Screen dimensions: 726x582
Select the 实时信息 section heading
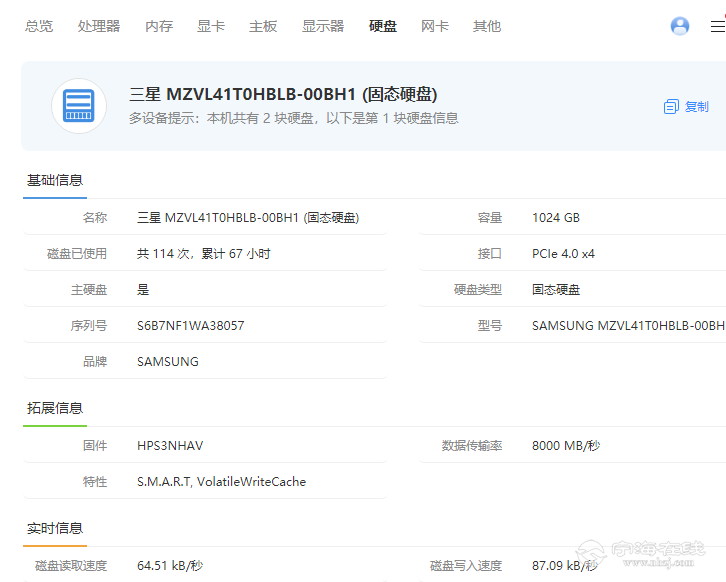(55, 528)
